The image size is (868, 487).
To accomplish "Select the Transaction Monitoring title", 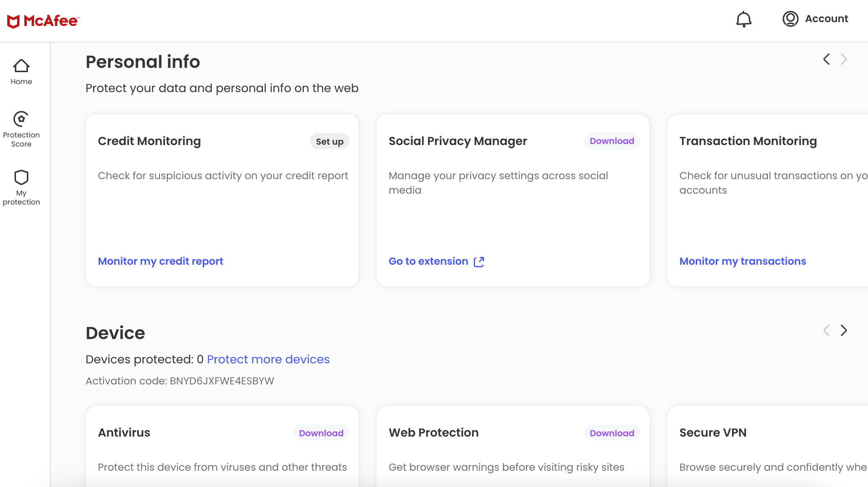I will (x=748, y=141).
